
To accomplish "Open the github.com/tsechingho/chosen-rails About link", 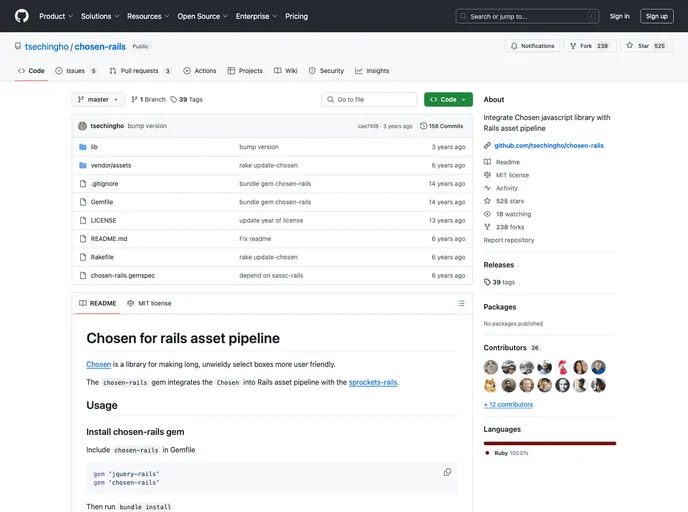I will pos(549,146).
